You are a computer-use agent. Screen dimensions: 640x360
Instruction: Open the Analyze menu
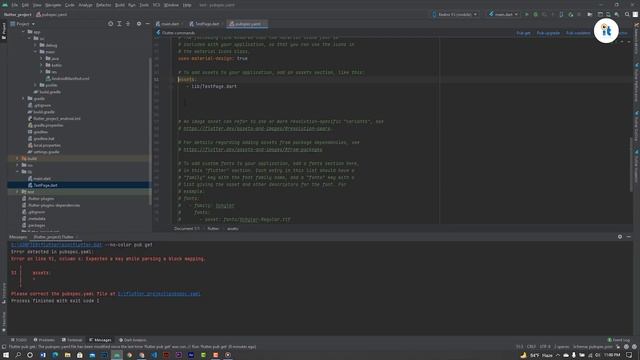[x=85, y=5]
